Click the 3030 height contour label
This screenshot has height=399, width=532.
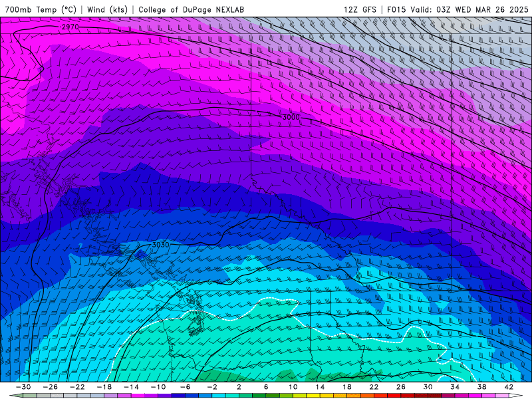pyautogui.click(x=160, y=245)
